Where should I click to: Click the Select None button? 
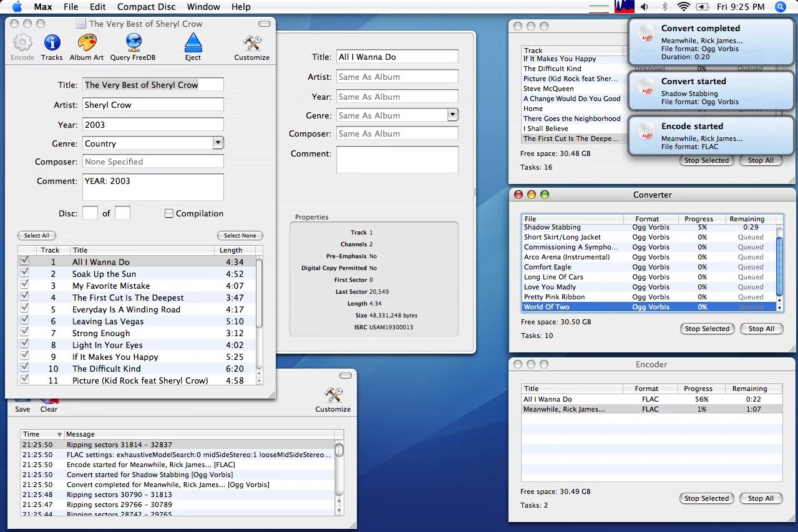[x=240, y=235]
